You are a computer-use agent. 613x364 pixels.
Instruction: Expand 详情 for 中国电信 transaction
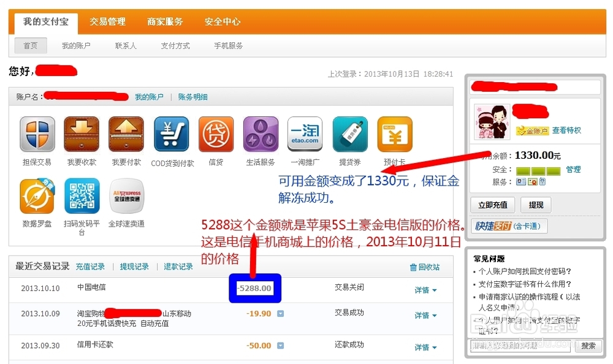click(x=425, y=290)
